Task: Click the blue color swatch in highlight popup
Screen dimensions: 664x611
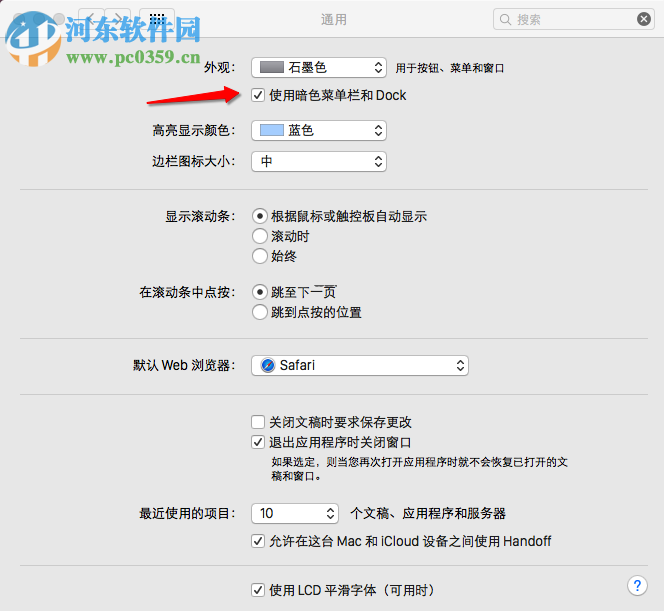Action: [271, 130]
